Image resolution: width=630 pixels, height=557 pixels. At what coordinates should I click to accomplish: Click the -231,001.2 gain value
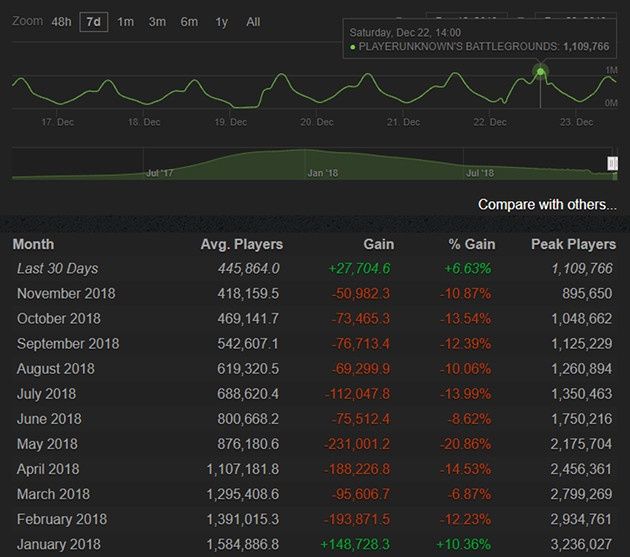point(357,444)
